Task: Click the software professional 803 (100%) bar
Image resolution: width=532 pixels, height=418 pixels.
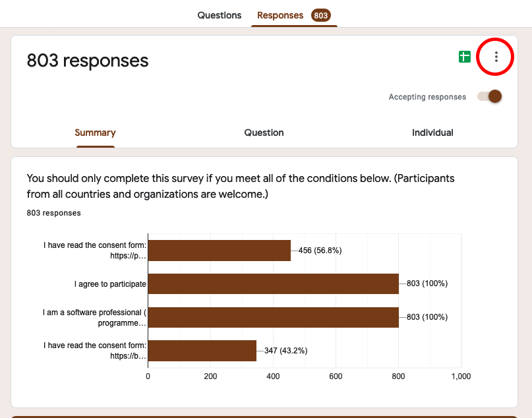Action: (x=274, y=317)
